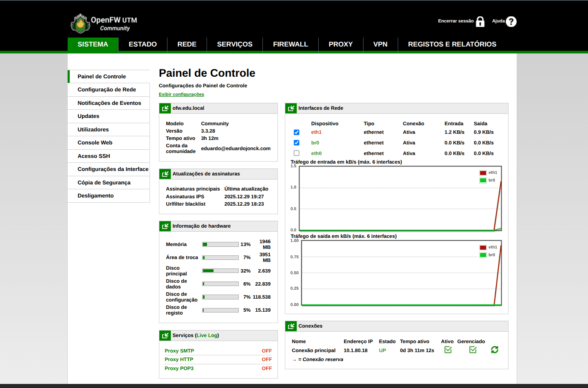Image resolution: width=588 pixels, height=388 pixels.
Task: Open Desligamento in the sidebar
Action: pos(109,196)
